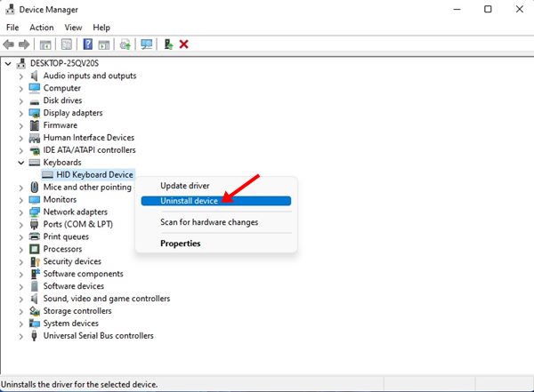Screen dimensions: 534x392
Task: Expand the Audio inputs and outputs node
Action: (x=21, y=76)
